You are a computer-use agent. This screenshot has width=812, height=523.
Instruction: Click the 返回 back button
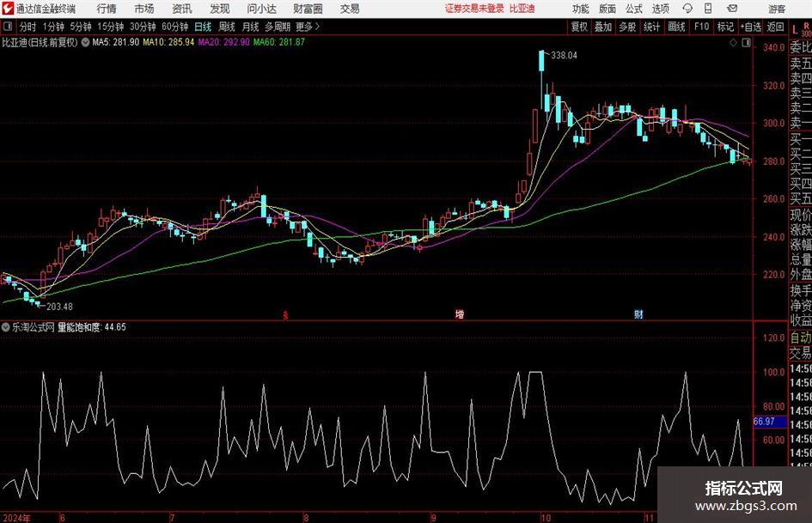click(775, 27)
